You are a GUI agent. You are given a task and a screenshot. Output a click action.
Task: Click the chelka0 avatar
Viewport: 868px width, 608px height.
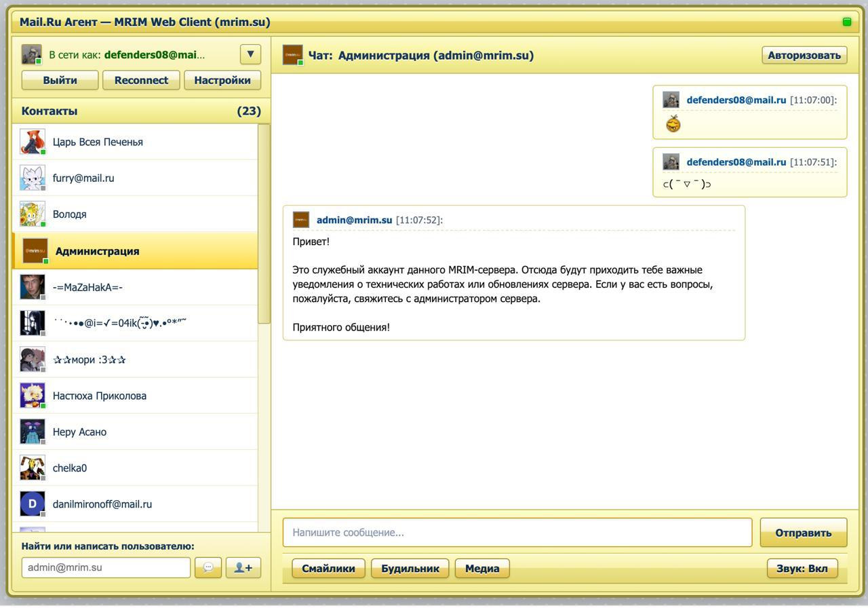[32, 468]
